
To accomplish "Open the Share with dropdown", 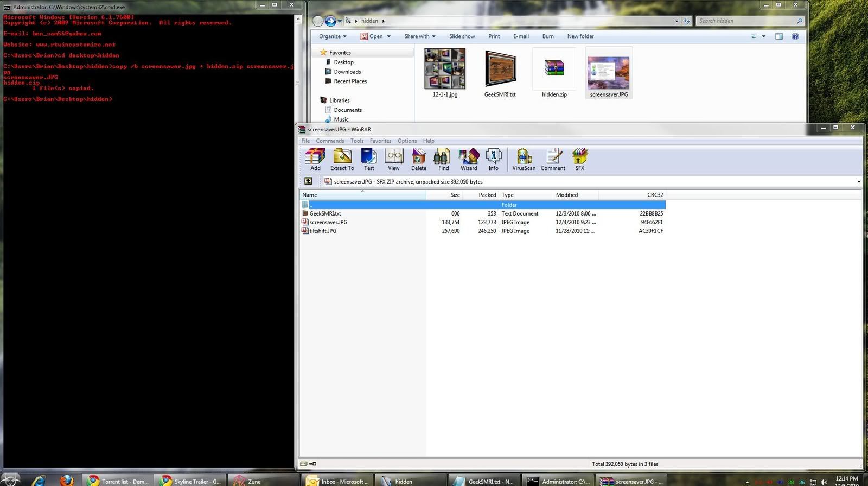I will click(420, 36).
